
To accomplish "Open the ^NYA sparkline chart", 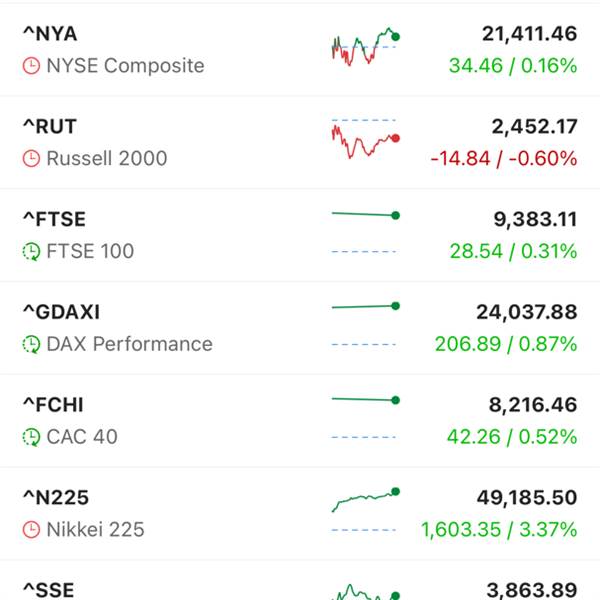I will pos(365,46).
